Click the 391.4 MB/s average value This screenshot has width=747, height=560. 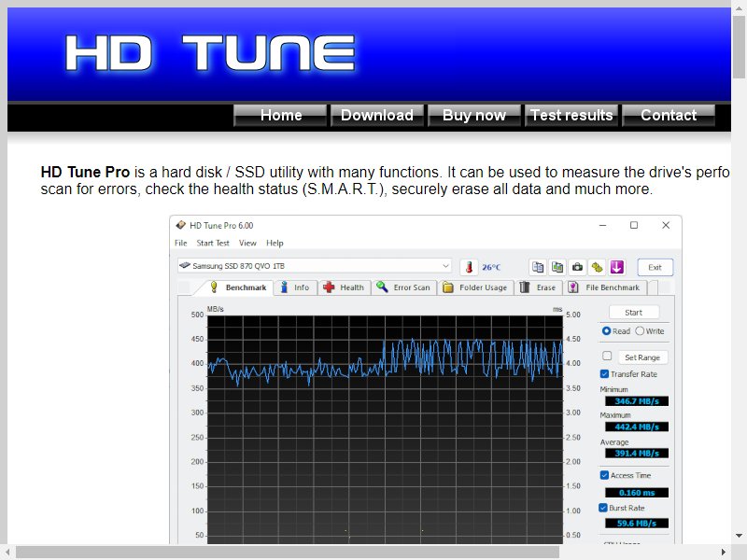pos(637,454)
